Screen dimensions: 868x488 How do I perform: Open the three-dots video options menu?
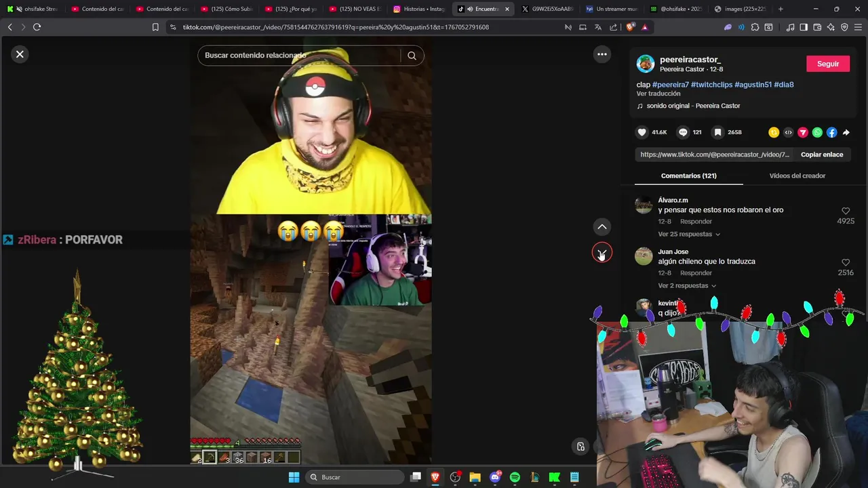coord(601,54)
